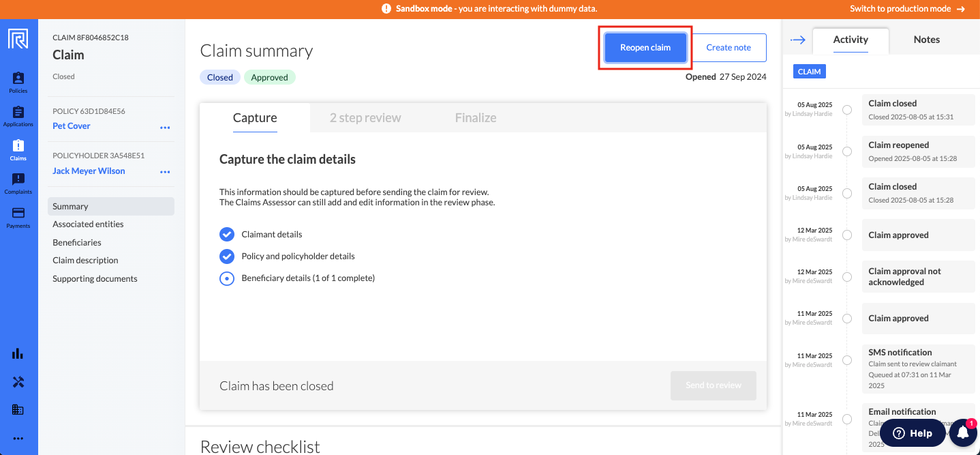This screenshot has height=455, width=980.
Task: Open the organization building icon
Action: point(18,410)
